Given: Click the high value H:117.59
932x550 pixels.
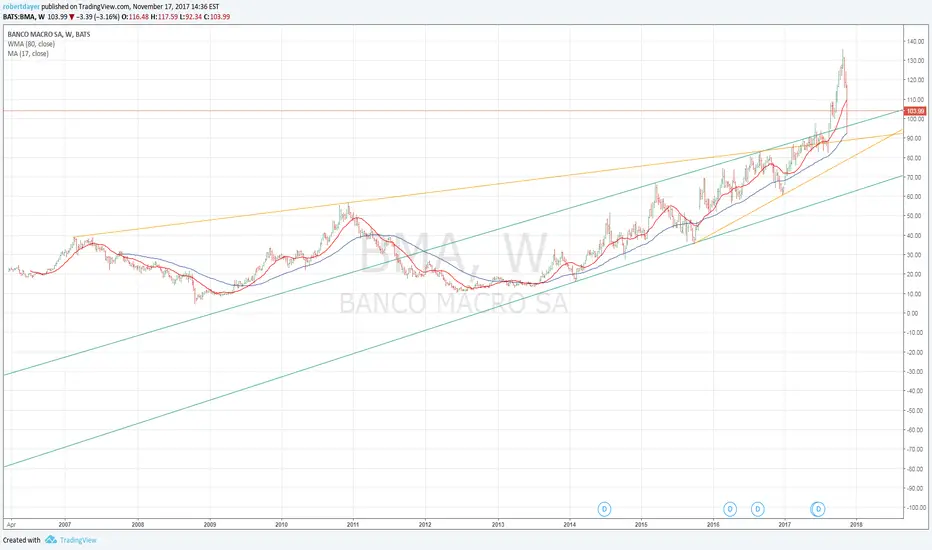Looking at the screenshot, I should tap(165, 17).
